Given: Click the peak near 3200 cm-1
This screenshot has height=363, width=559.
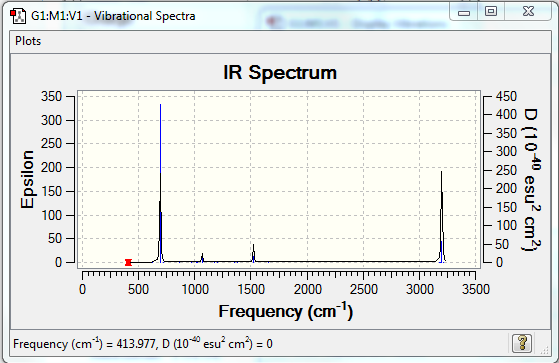Looking at the screenshot, I should pyautogui.click(x=442, y=214).
